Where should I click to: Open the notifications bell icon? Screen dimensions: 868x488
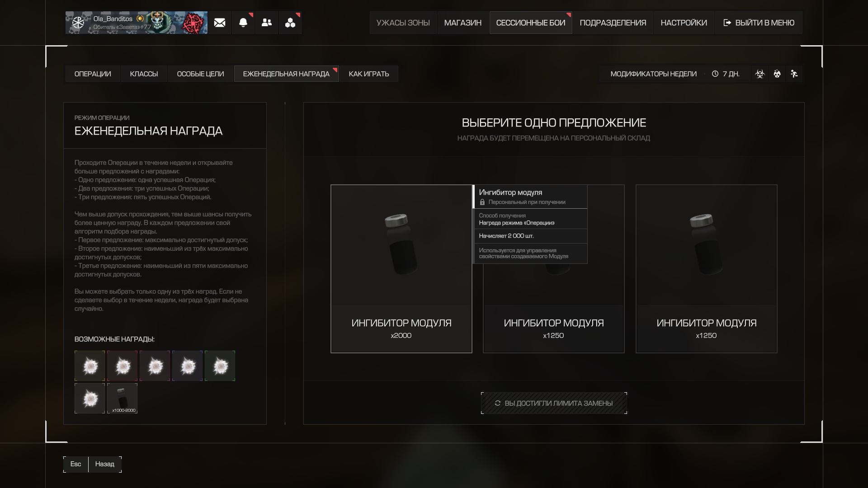pyautogui.click(x=243, y=23)
